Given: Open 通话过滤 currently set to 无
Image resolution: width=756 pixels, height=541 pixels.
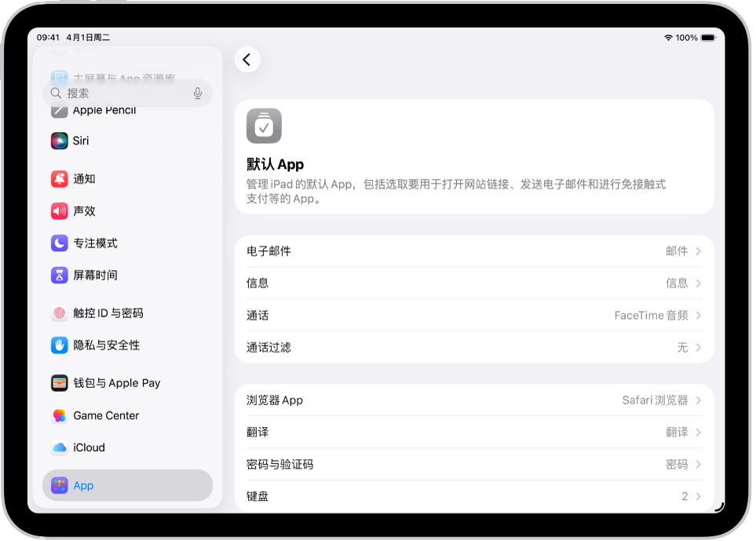Looking at the screenshot, I should [473, 347].
